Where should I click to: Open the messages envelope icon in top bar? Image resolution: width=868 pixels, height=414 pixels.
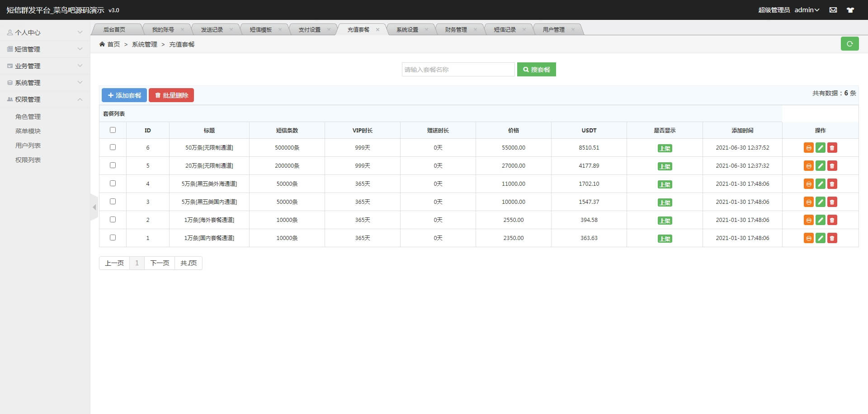pyautogui.click(x=833, y=10)
